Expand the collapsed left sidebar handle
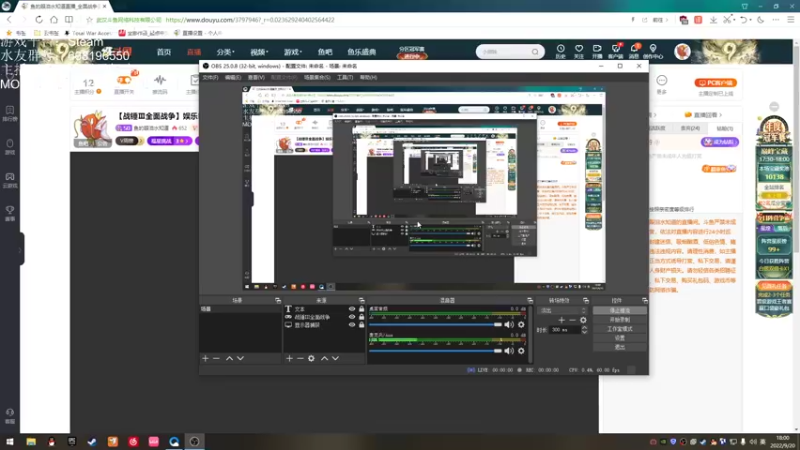 20,249
